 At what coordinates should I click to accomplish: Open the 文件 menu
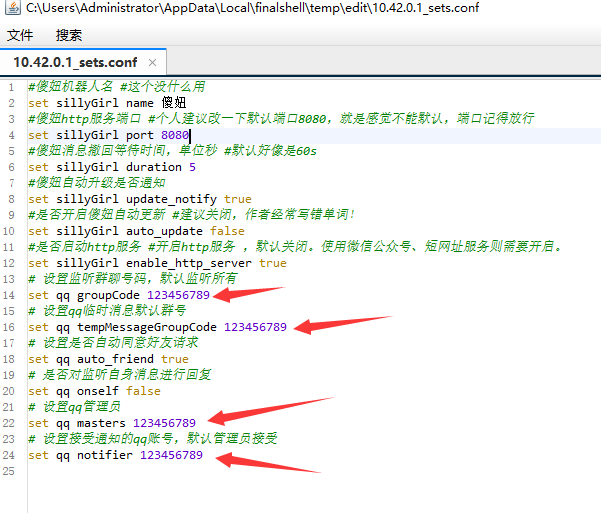click(x=20, y=35)
